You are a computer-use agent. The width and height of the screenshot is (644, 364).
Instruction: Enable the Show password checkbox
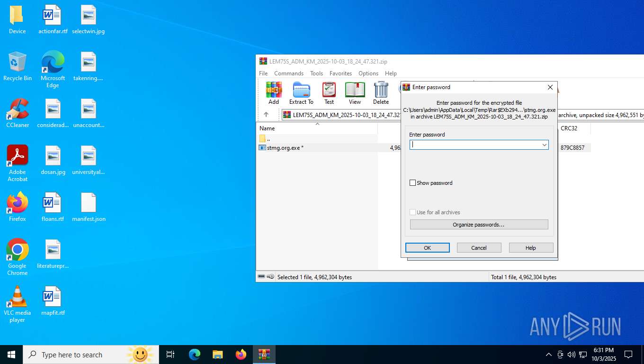pos(412,183)
